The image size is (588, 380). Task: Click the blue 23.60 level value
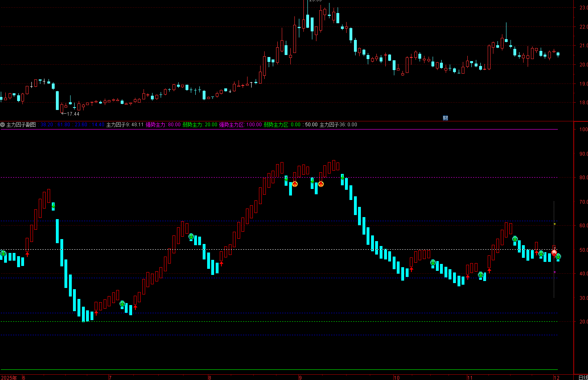point(81,125)
